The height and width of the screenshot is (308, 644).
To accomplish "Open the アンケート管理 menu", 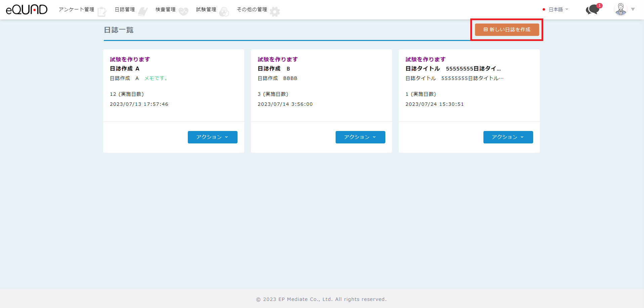I will 76,9.
